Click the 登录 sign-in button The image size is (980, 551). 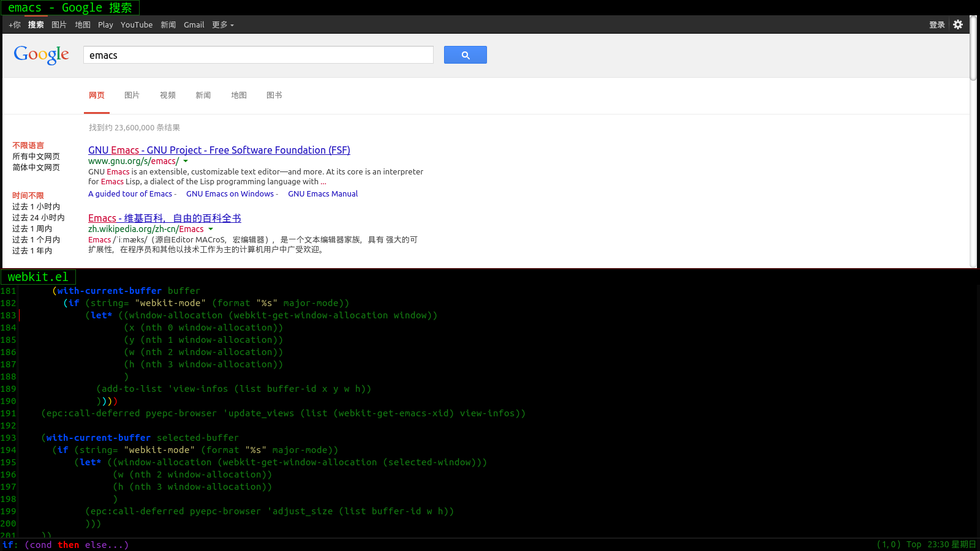(937, 25)
